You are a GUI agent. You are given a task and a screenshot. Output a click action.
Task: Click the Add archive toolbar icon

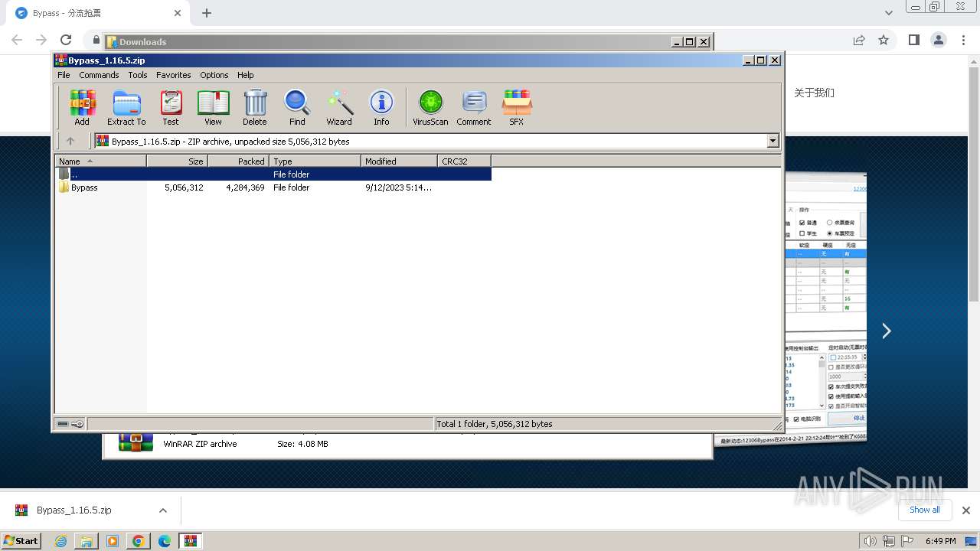click(82, 107)
